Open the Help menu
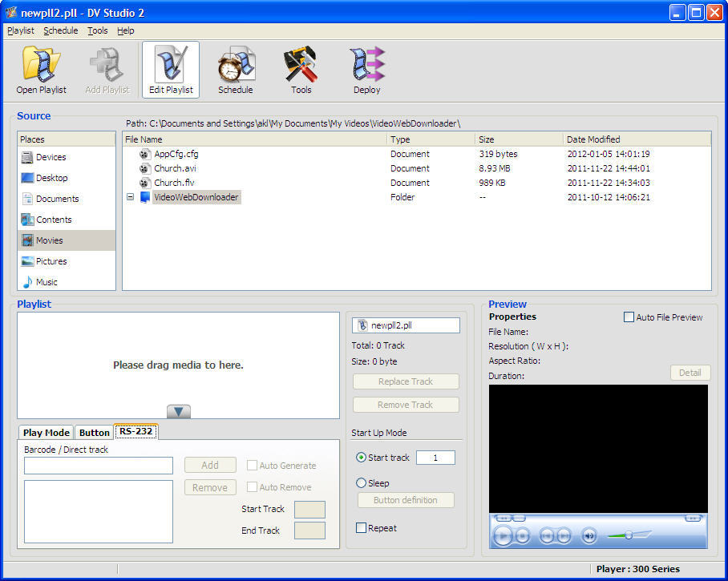This screenshot has width=728, height=581. click(125, 30)
